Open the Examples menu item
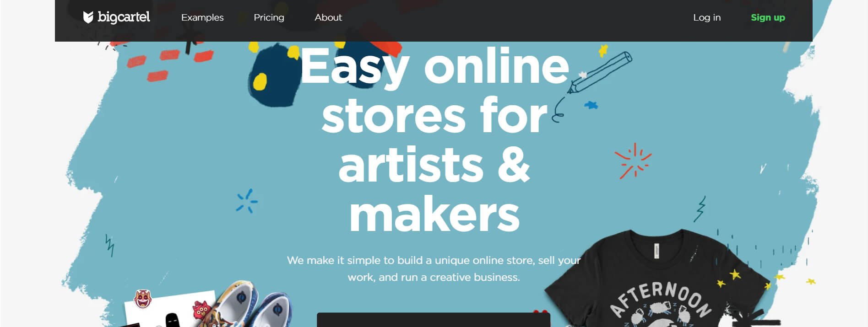The image size is (868, 327). [x=202, y=17]
